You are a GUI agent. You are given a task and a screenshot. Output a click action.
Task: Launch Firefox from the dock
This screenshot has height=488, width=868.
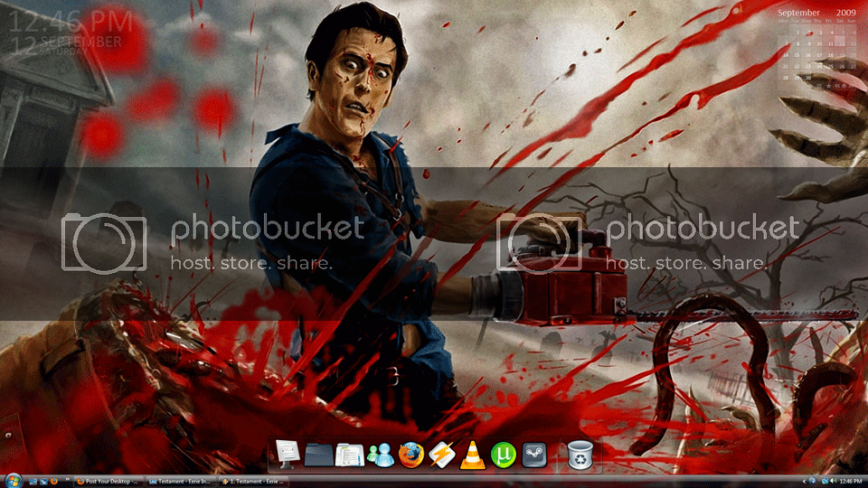pos(411,455)
